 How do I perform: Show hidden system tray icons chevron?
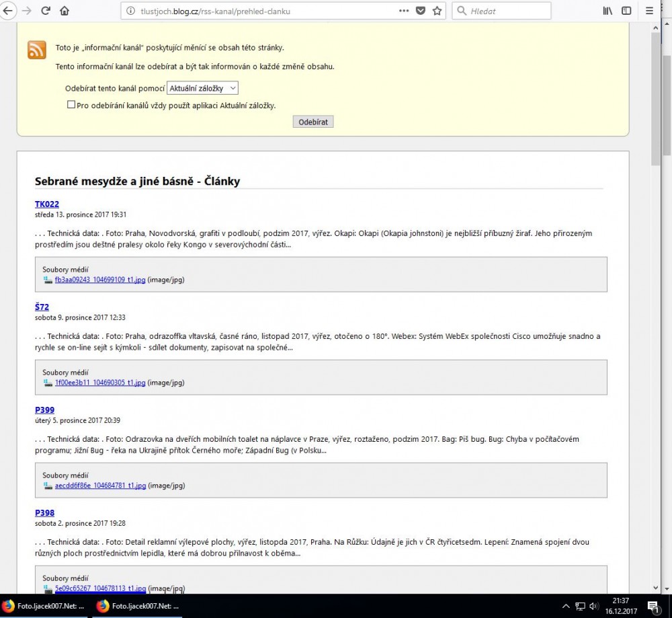click(x=565, y=606)
